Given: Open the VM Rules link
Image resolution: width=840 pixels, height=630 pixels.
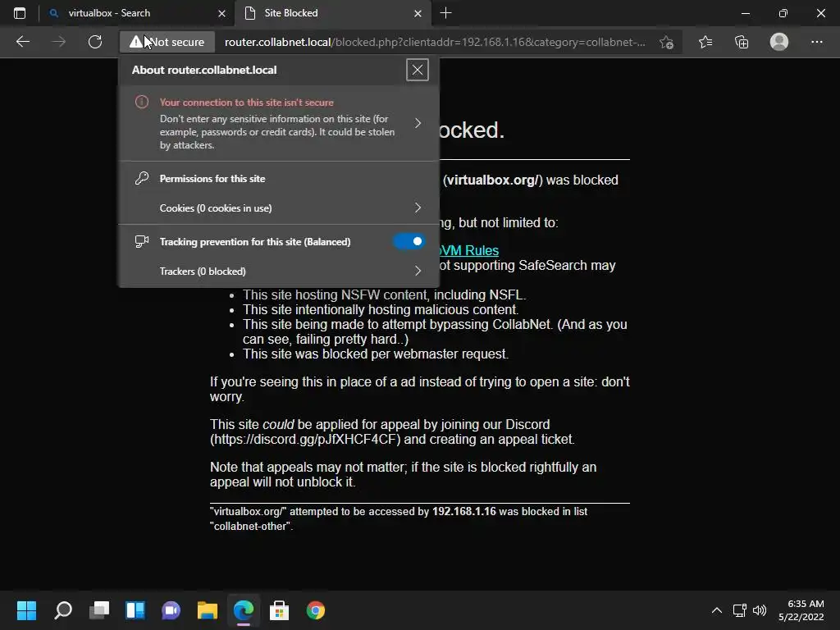Looking at the screenshot, I should [x=469, y=250].
